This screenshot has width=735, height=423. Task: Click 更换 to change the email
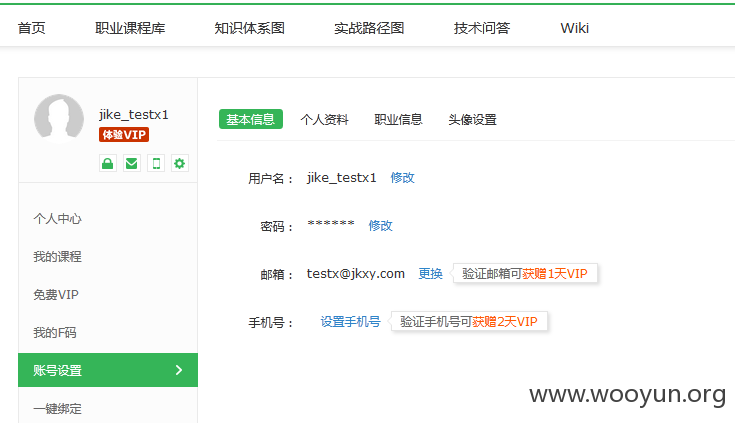(430, 273)
